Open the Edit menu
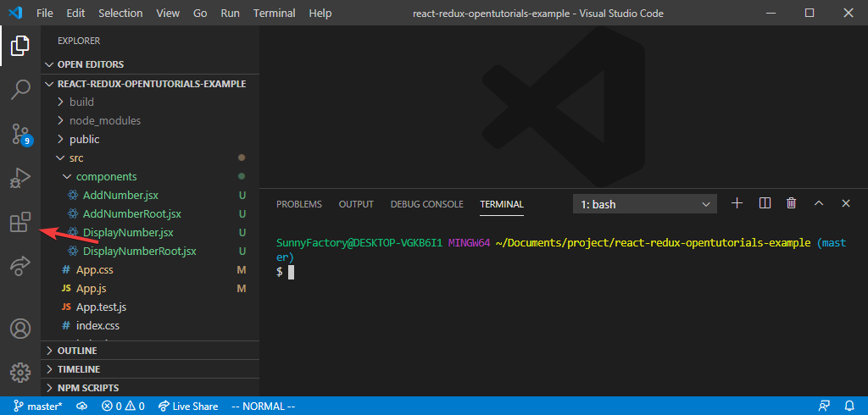This screenshot has width=868, height=415. click(x=75, y=13)
